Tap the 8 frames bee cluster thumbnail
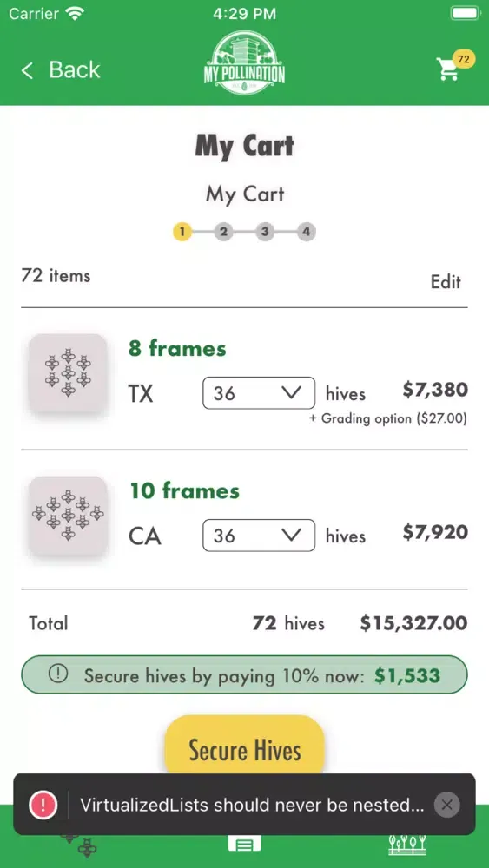The width and height of the screenshot is (489, 868). point(68,372)
